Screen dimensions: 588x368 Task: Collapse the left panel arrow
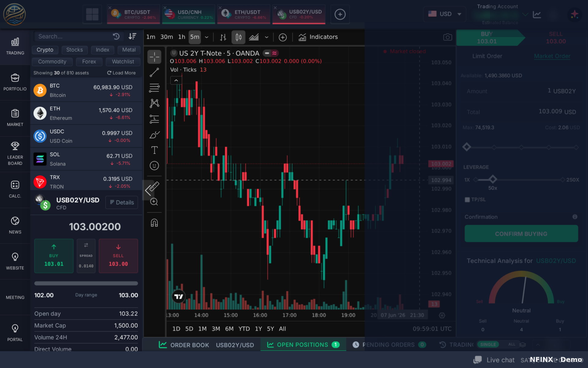(x=148, y=190)
